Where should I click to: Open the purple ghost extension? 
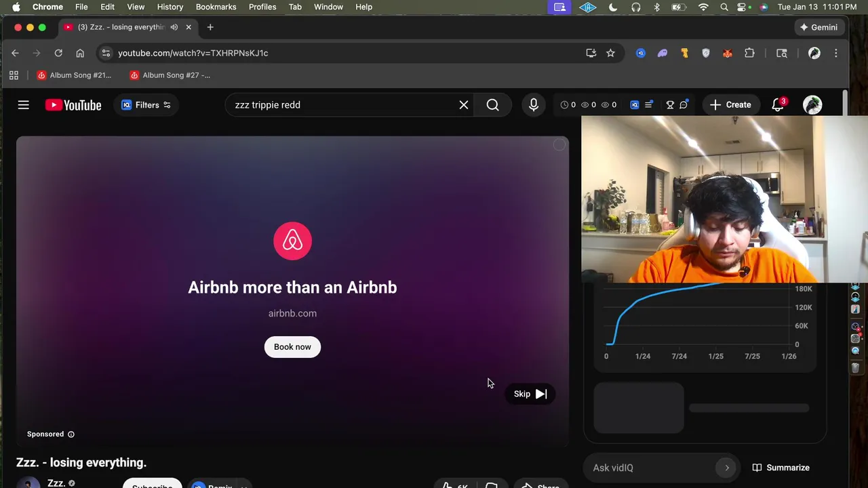pos(663,53)
